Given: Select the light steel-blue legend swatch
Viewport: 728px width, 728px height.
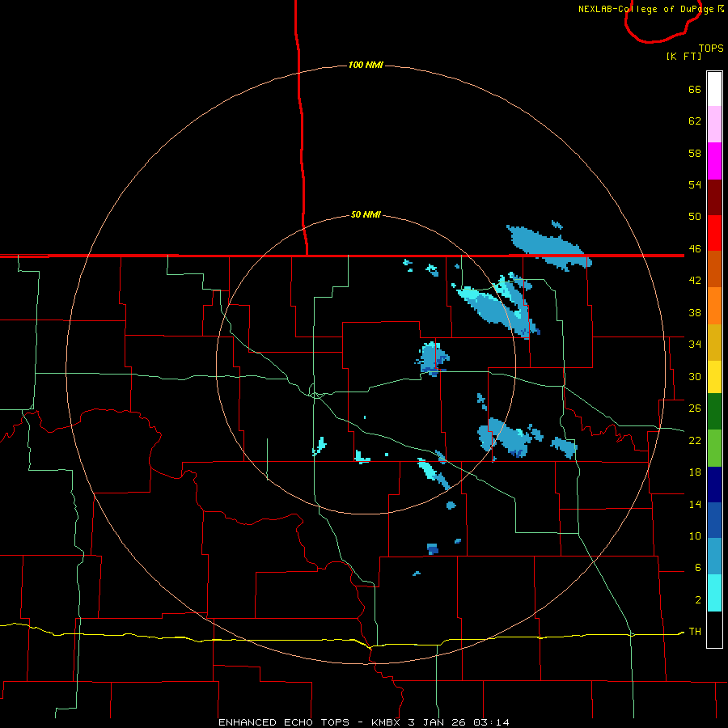Looking at the screenshot, I should tap(714, 557).
